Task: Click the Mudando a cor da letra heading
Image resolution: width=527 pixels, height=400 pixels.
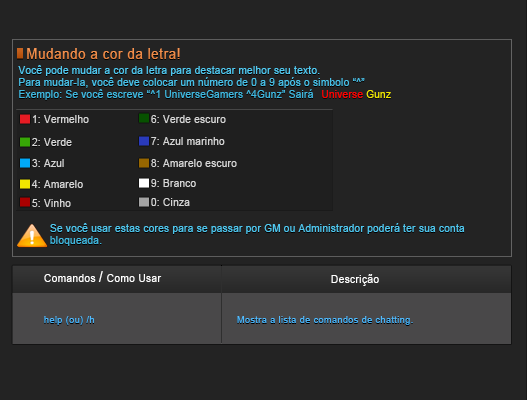Action: 103,54
